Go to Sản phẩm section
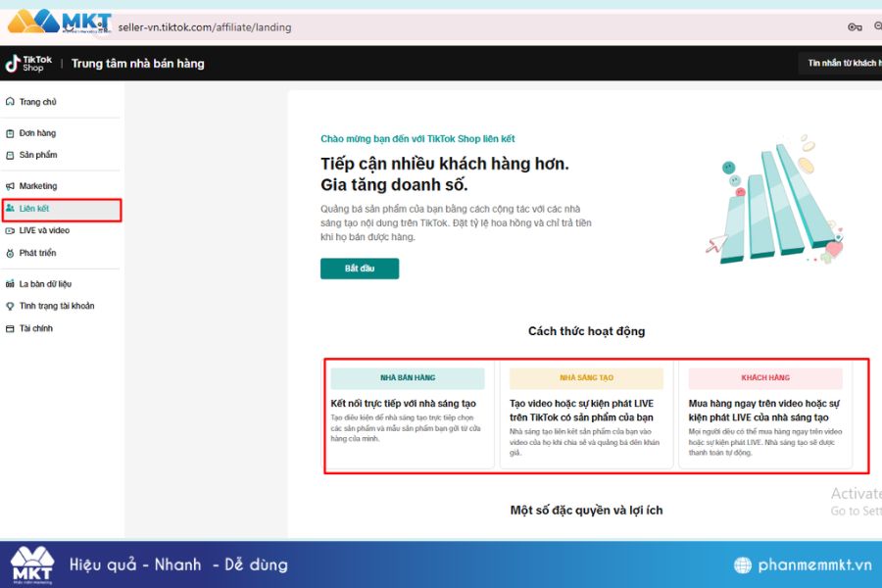Viewport: 882px width, 588px height. (38, 155)
